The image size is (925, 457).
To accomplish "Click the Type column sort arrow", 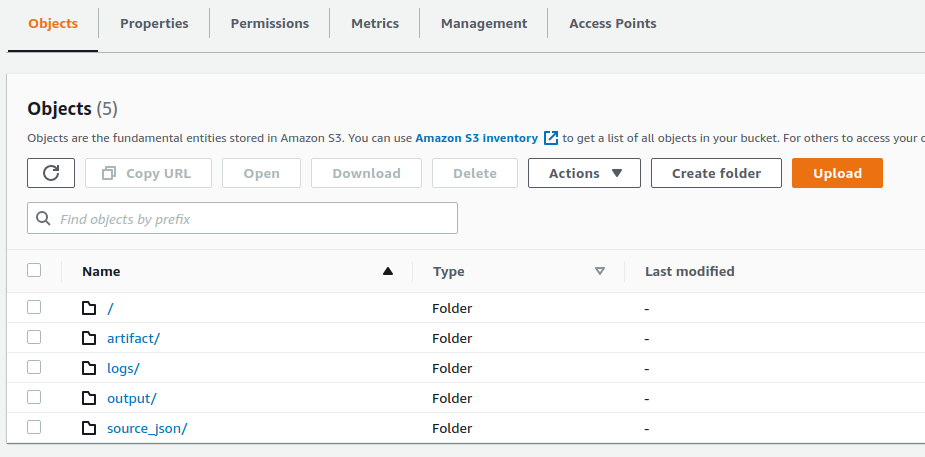I will click(x=600, y=271).
